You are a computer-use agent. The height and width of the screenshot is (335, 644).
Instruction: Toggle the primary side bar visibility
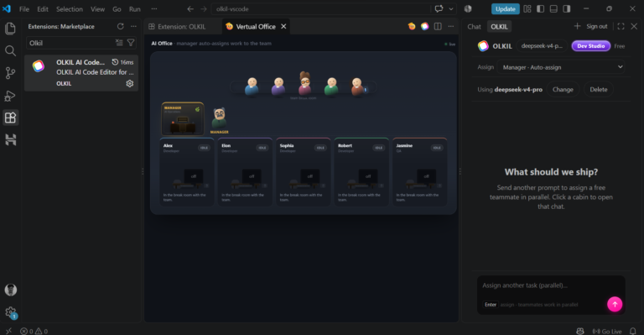coord(541,8)
